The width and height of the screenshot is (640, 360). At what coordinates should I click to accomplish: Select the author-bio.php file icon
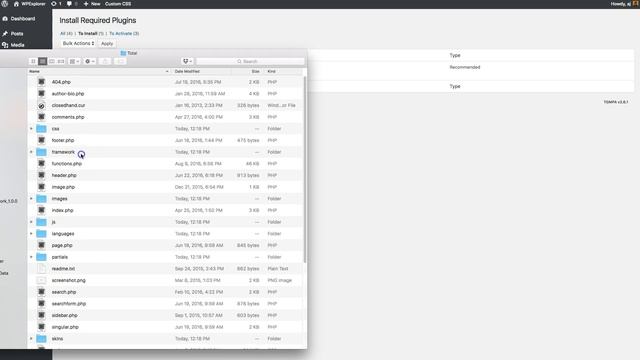[x=41, y=93]
